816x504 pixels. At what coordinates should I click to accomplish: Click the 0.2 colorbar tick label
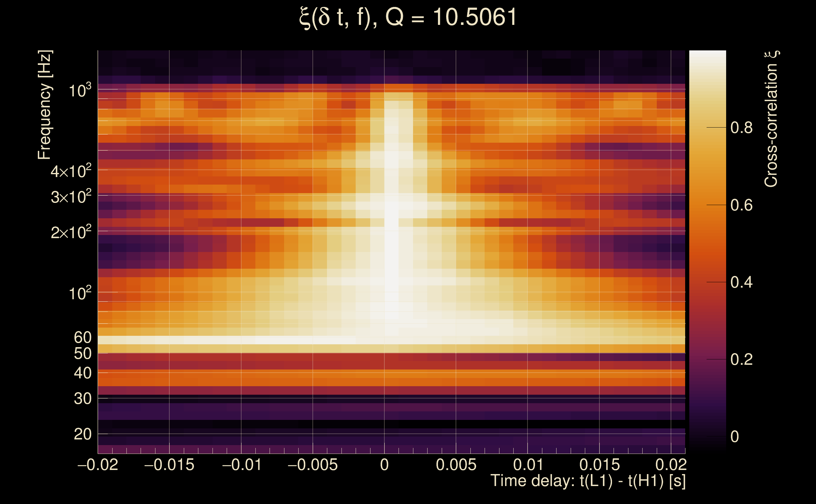[741, 359]
